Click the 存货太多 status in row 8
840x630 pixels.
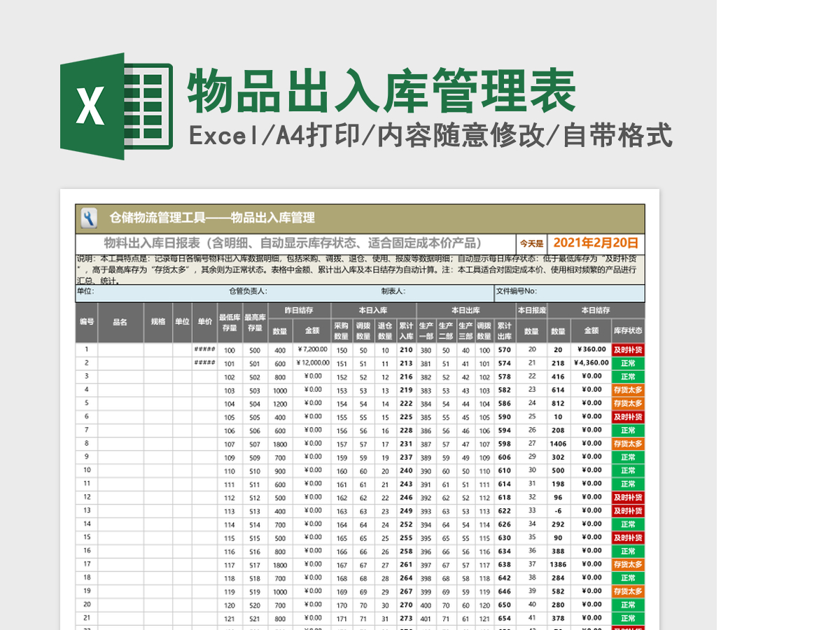coord(628,444)
